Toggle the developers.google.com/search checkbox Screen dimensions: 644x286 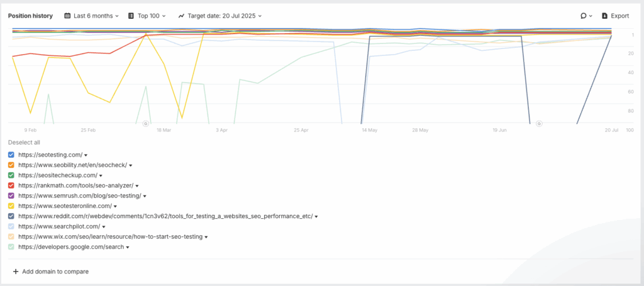pyautogui.click(x=11, y=247)
